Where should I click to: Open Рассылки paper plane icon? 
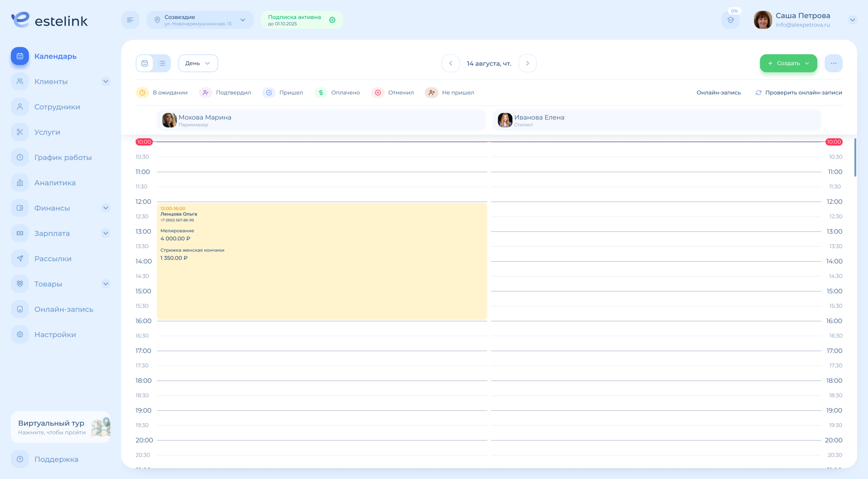click(x=20, y=258)
